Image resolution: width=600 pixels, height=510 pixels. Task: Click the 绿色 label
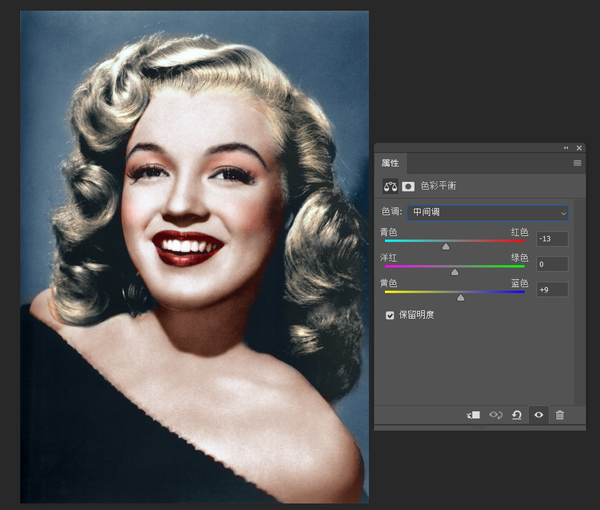(x=520, y=257)
